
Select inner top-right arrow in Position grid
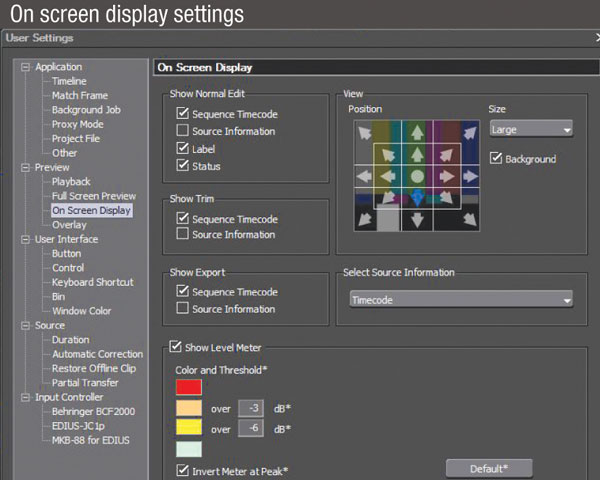point(446,155)
